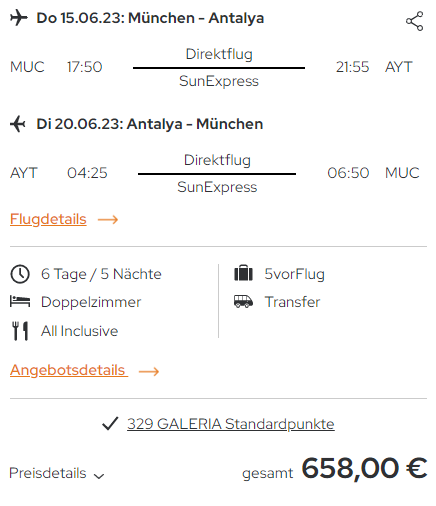Click the total price 658,00 €
Viewport: 436px width, 506px height.
point(364,468)
